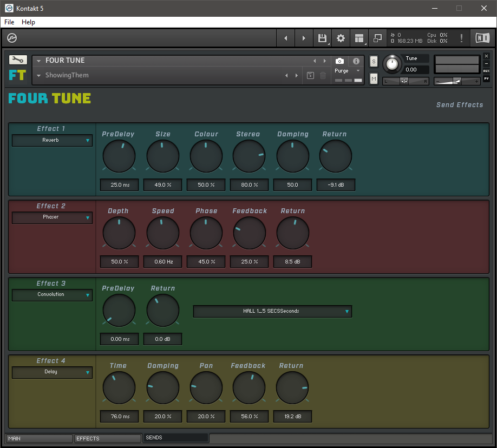Click the Delay Time value field 76.0 ms
Screen dimensions: 497x448
click(119, 417)
